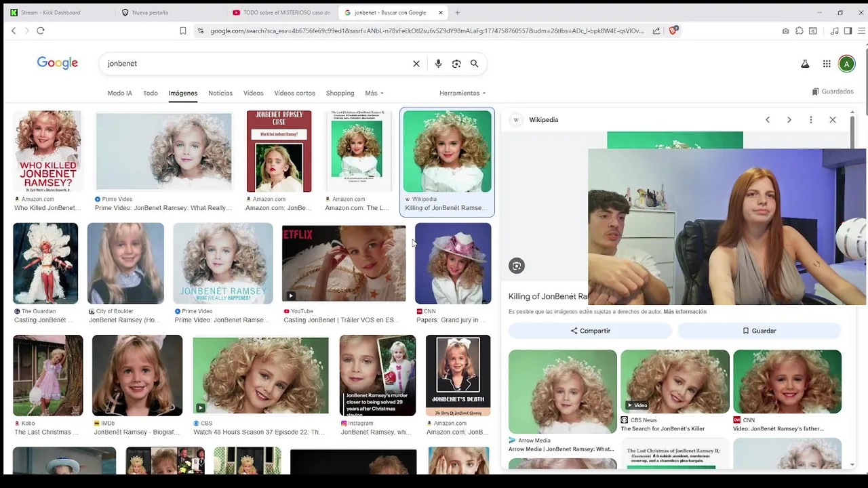The image size is (868, 488).
Task: Open Search Labs flask icon
Action: [x=805, y=64]
